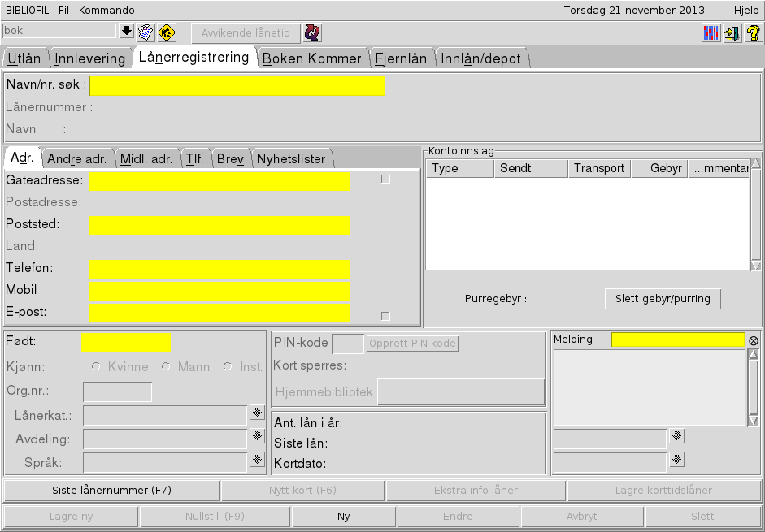Click the red swirling arrows icon

(x=312, y=32)
